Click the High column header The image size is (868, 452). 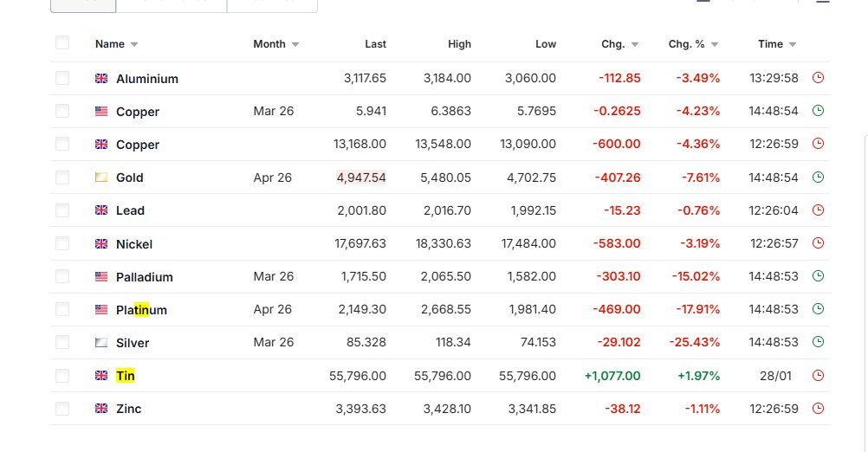pyautogui.click(x=459, y=44)
